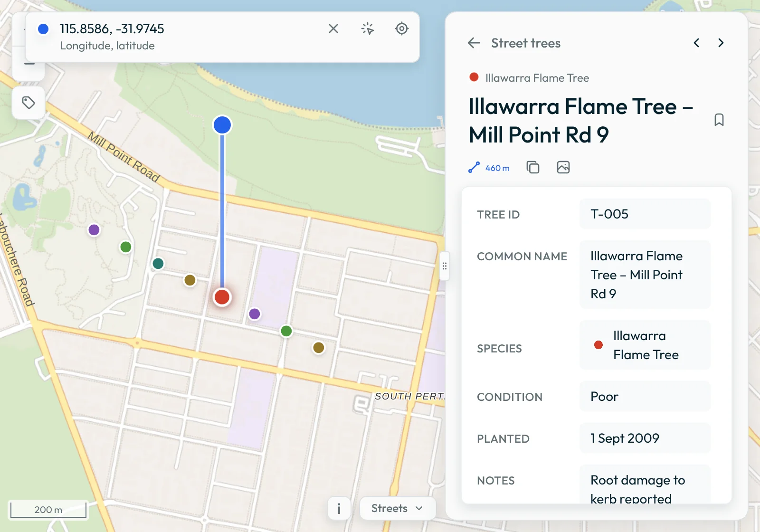Select the red Illawarra Flame Tree marker

(x=222, y=297)
